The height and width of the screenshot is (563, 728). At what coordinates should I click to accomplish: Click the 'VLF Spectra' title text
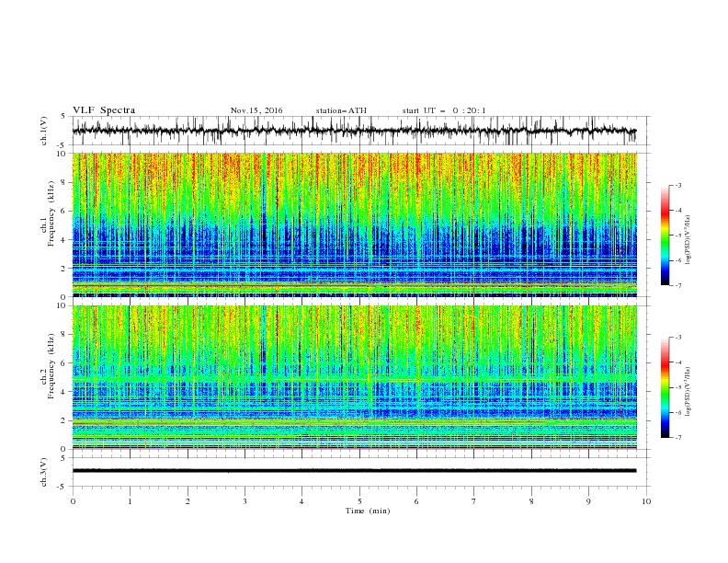[104, 110]
